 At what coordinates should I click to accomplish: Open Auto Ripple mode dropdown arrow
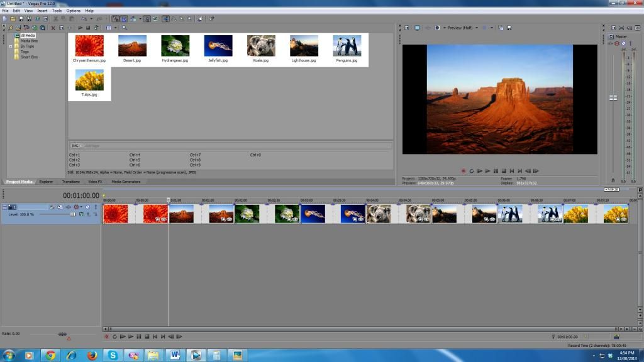[140, 19]
